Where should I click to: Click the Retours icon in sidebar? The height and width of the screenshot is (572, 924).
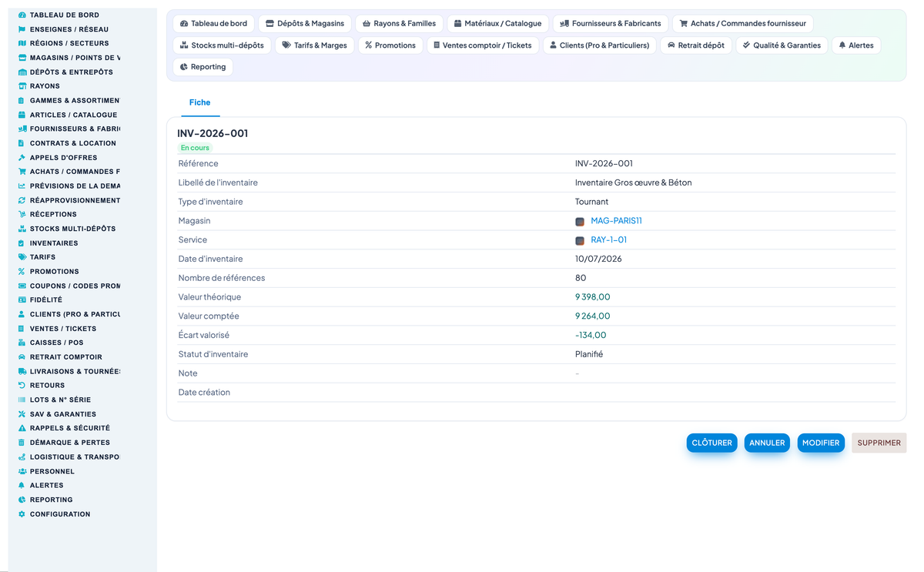22,386
